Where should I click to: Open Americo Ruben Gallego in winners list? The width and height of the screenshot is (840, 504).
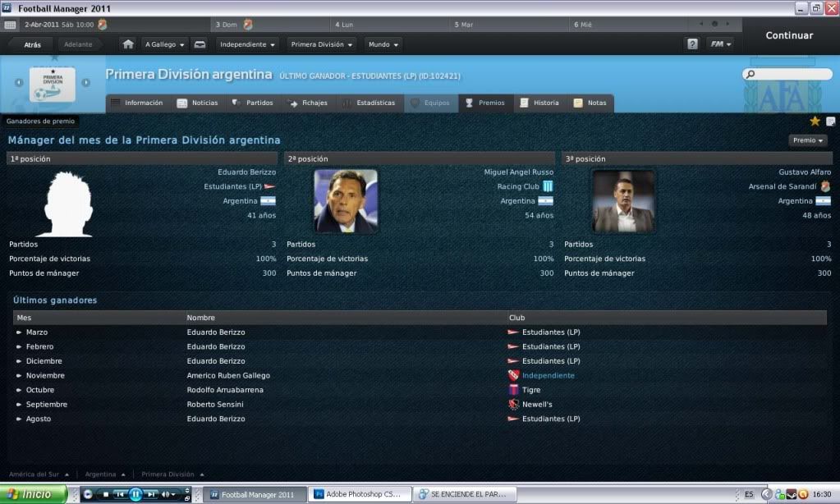(228, 375)
